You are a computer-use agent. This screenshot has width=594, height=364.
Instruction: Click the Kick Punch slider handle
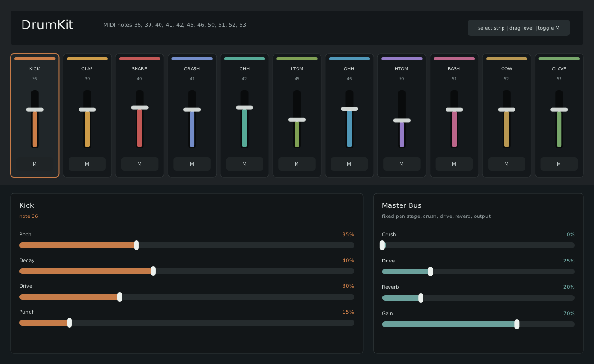(69, 323)
